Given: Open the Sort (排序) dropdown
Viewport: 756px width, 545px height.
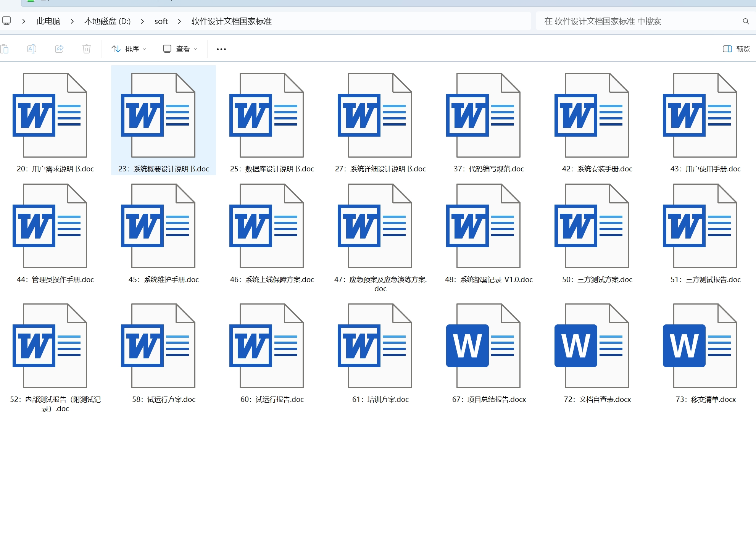Looking at the screenshot, I should click(129, 49).
